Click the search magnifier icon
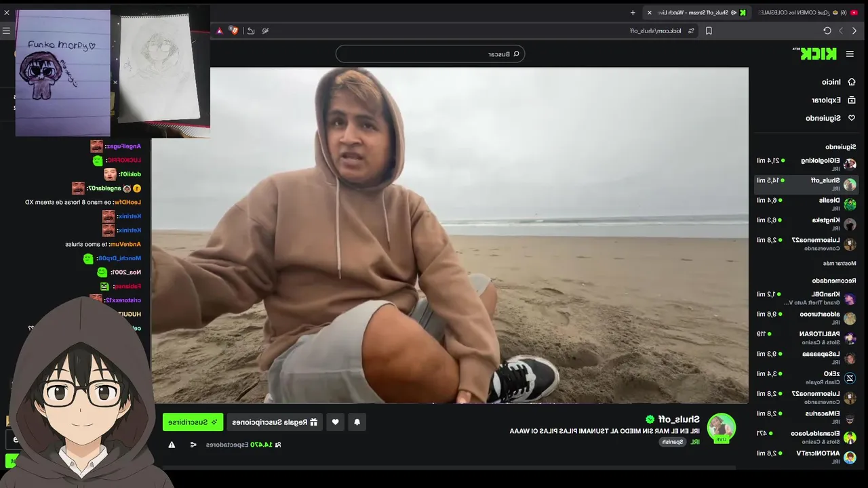868x488 pixels. [x=516, y=54]
